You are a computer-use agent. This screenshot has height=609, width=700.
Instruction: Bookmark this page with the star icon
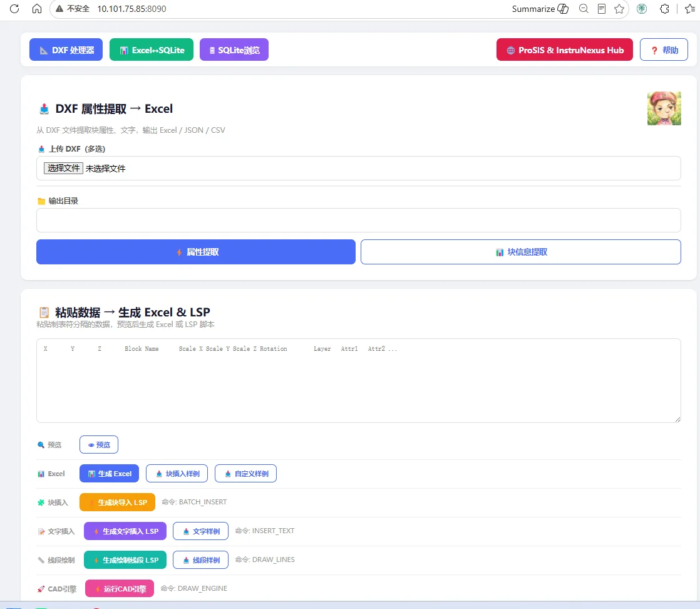(619, 9)
